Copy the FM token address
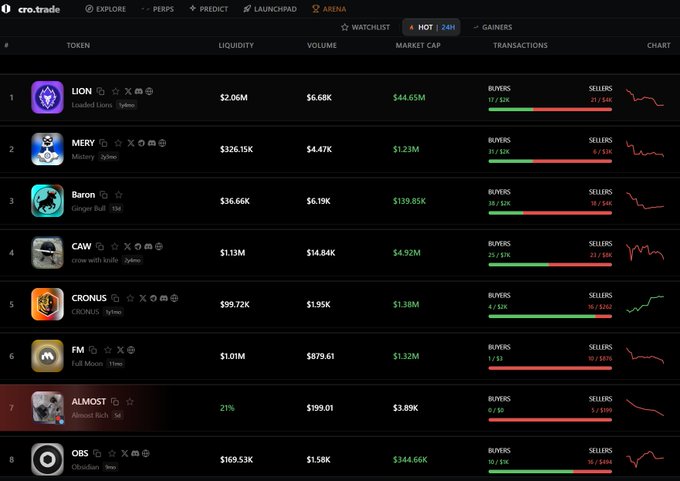Screen dimensions: 680x481 (93, 350)
